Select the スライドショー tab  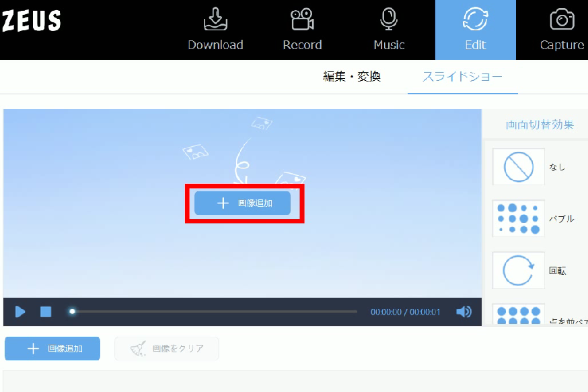click(462, 77)
